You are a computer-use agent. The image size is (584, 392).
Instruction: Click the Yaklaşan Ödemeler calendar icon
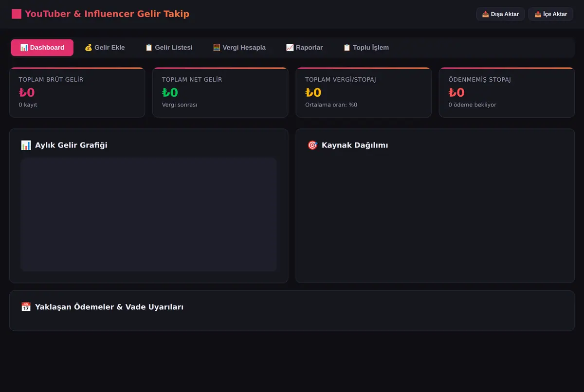pos(26,307)
